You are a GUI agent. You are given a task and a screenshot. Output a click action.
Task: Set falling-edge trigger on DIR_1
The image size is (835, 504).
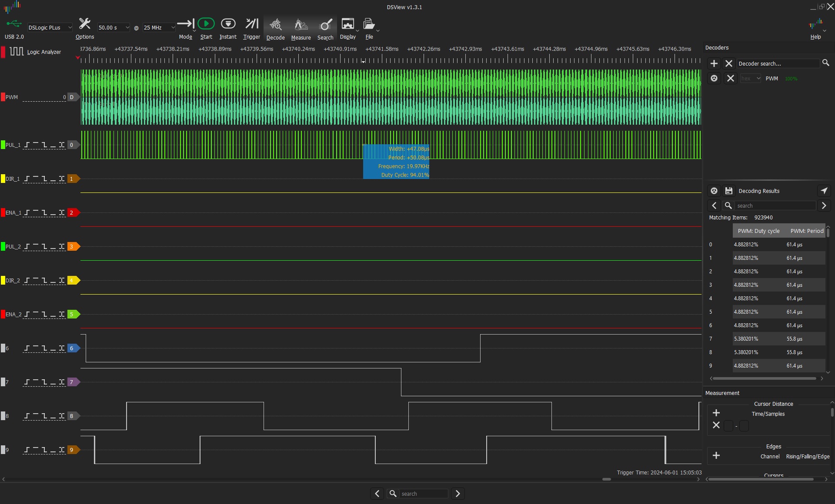44,179
